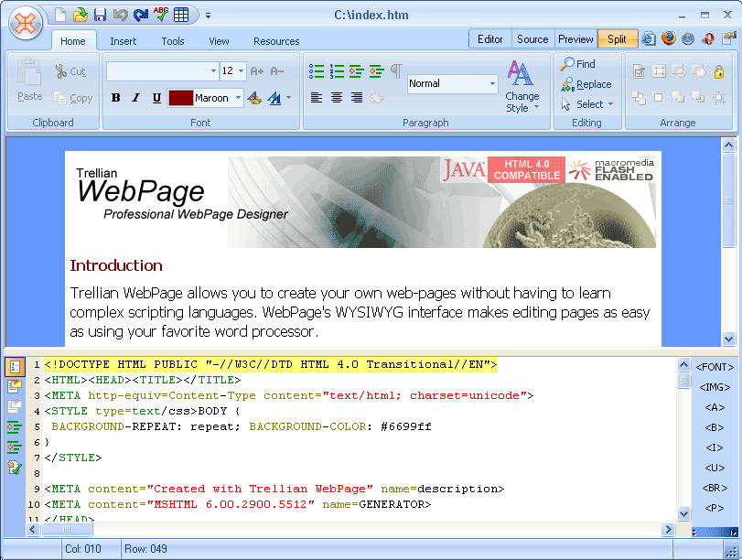Open the Tools ribbon tab
The image size is (742, 560).
pos(173,41)
